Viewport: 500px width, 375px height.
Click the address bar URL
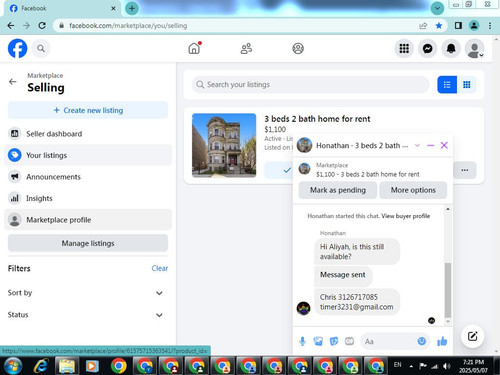(128, 26)
